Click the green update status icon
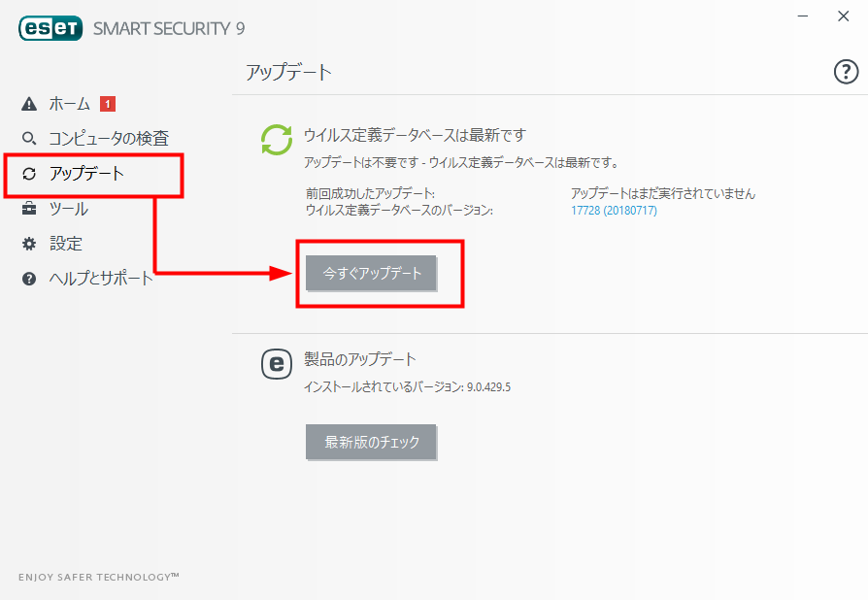Image resolution: width=868 pixels, height=600 pixels. tap(277, 140)
